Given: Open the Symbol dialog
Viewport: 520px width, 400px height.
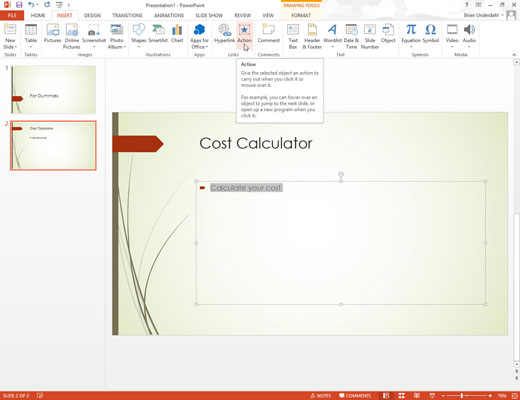Looking at the screenshot, I should pos(431,34).
